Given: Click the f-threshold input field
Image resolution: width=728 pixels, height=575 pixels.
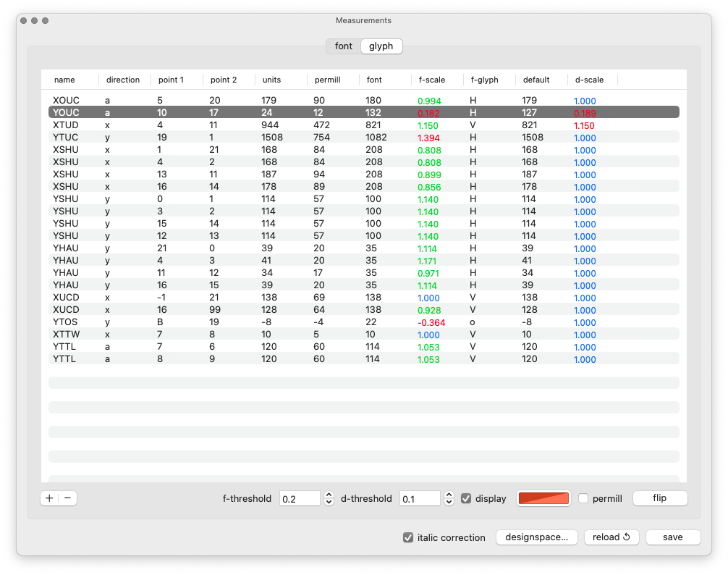Looking at the screenshot, I should pos(300,498).
